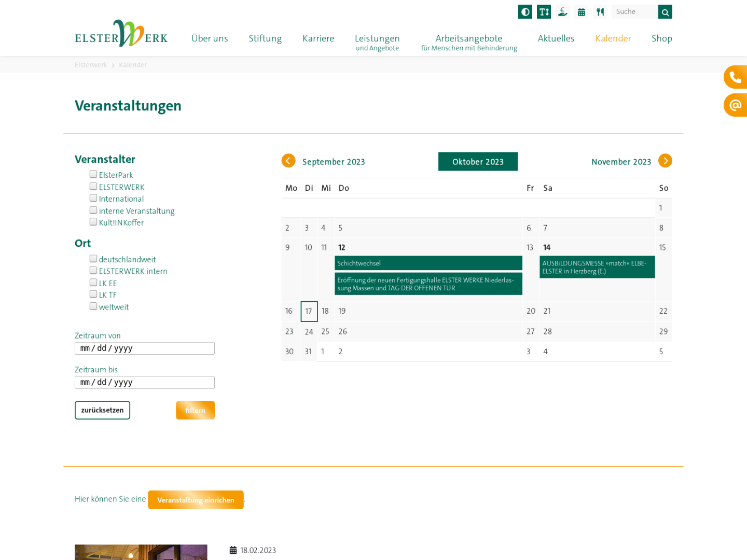Screen dimensions: 747x560
Task: Open the Karriere menu item
Action: (x=318, y=38)
